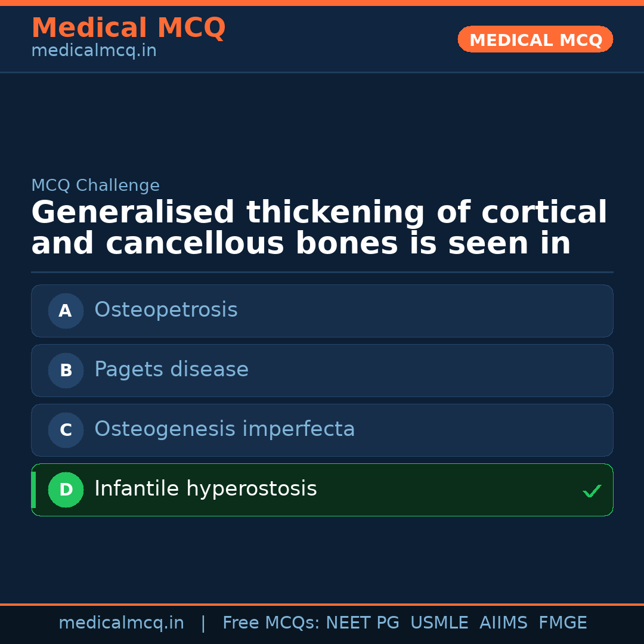Click USMLE in the footer
Screen dimensions: 644x644
click(x=439, y=623)
